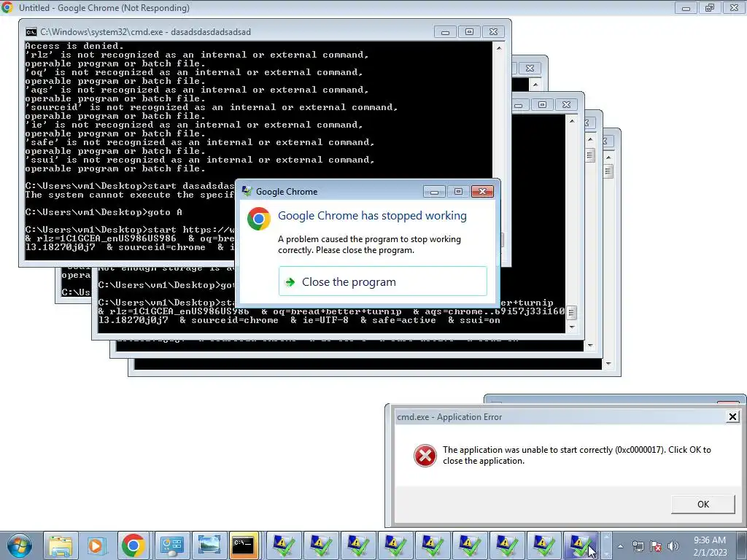The image size is (747, 560).
Task: Minimize the Google Chrome crash dialog
Action: click(434, 192)
